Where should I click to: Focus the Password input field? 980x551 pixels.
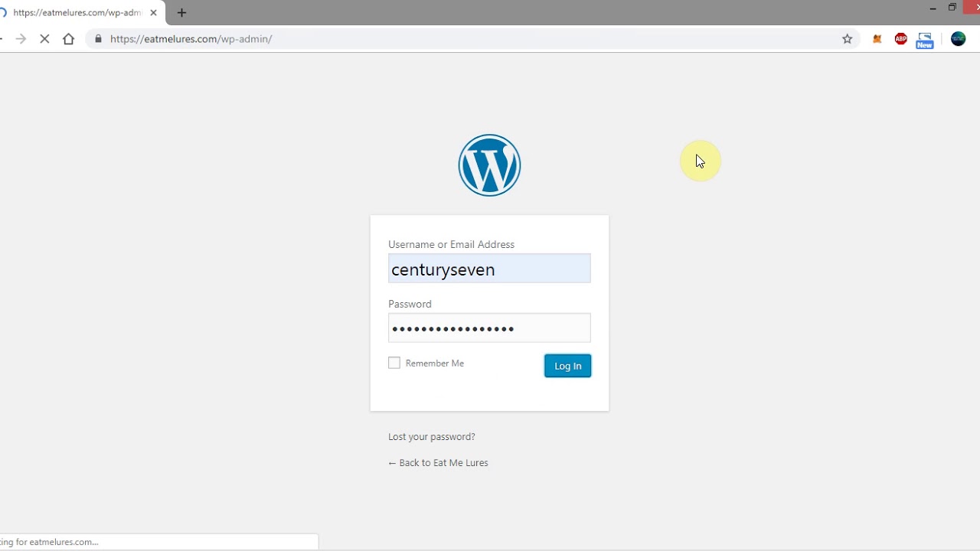coord(489,328)
